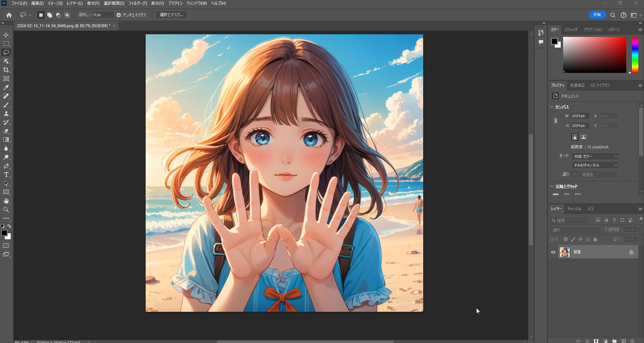This screenshot has height=343, width=644.
Task: Collapse the カンバス section
Action: point(552,107)
